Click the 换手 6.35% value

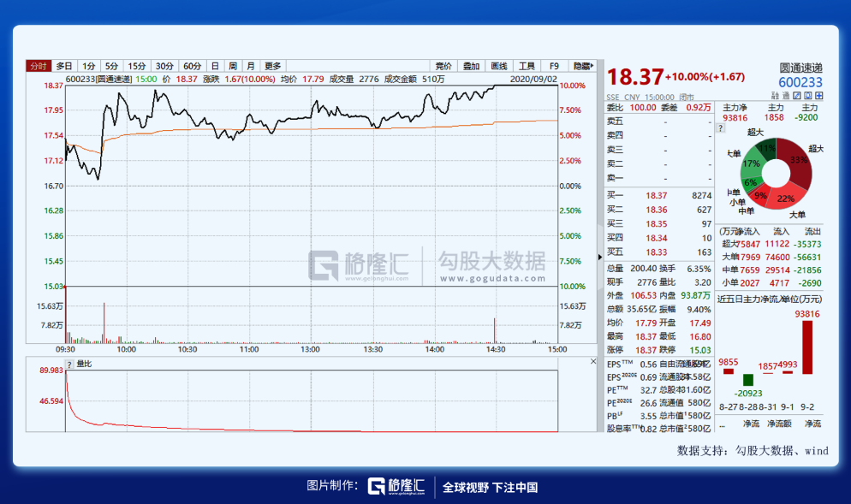click(x=699, y=269)
